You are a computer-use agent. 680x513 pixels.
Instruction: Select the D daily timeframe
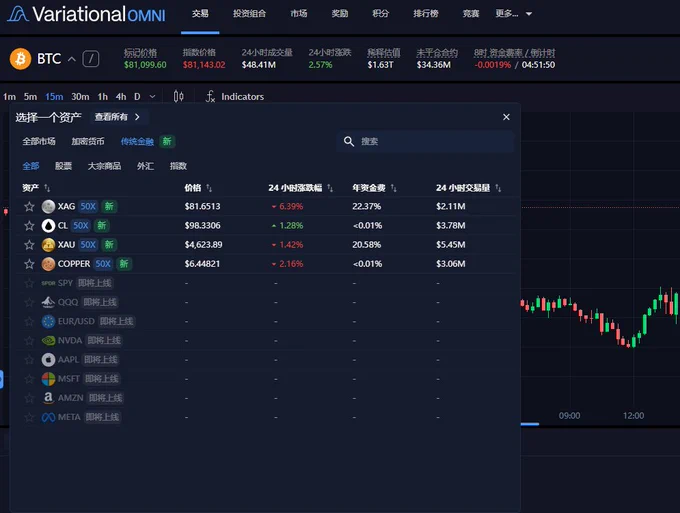137,96
